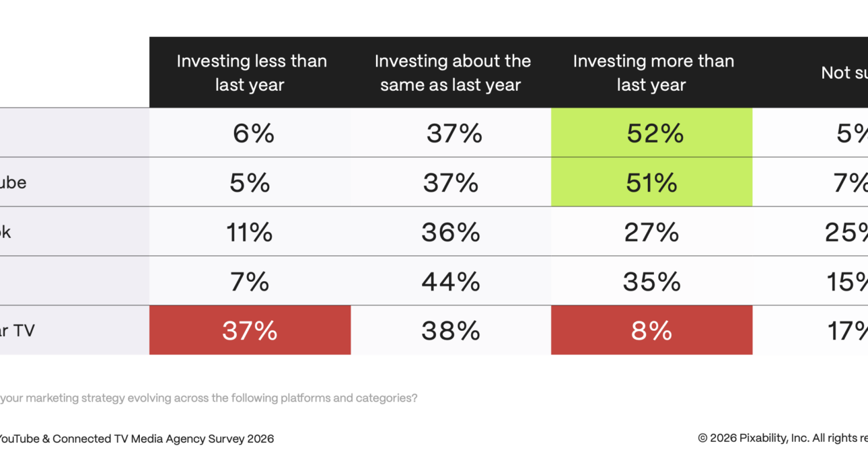Viewport: 868px width, 460px height.
Task: Select the "Investing about the same as last year" header
Action: point(451,73)
